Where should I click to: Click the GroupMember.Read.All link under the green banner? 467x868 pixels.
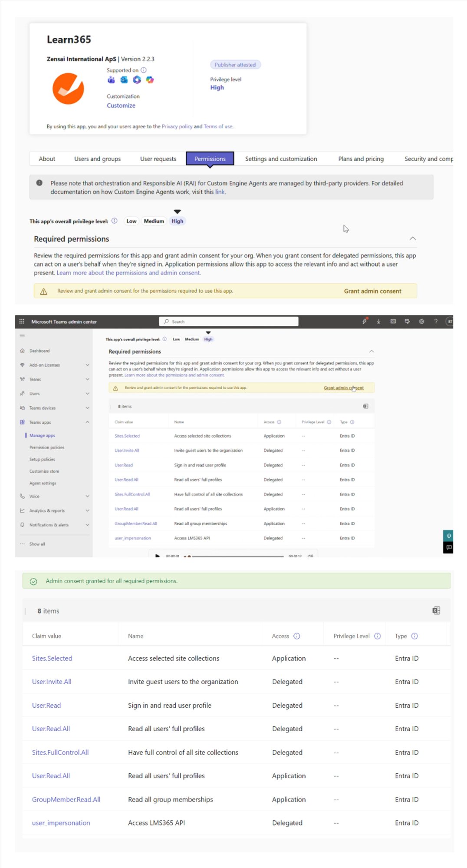click(66, 799)
